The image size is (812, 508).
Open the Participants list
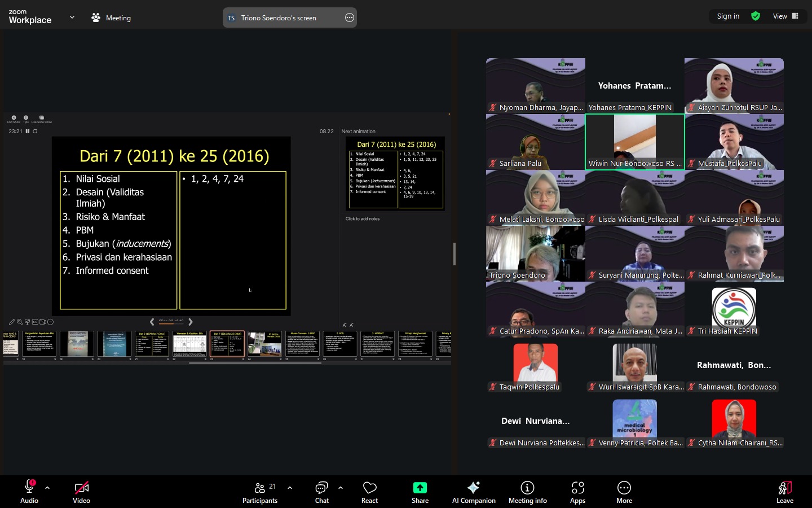pos(260,492)
